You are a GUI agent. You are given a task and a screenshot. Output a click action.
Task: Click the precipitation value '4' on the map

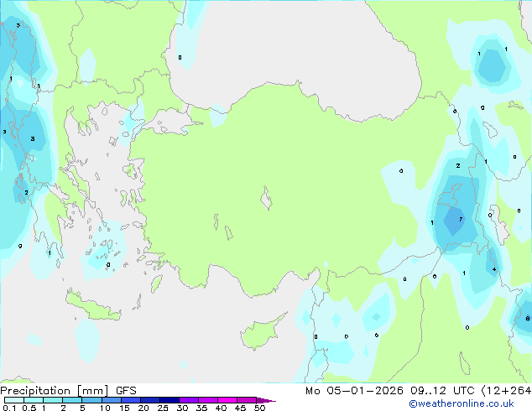tap(494, 269)
